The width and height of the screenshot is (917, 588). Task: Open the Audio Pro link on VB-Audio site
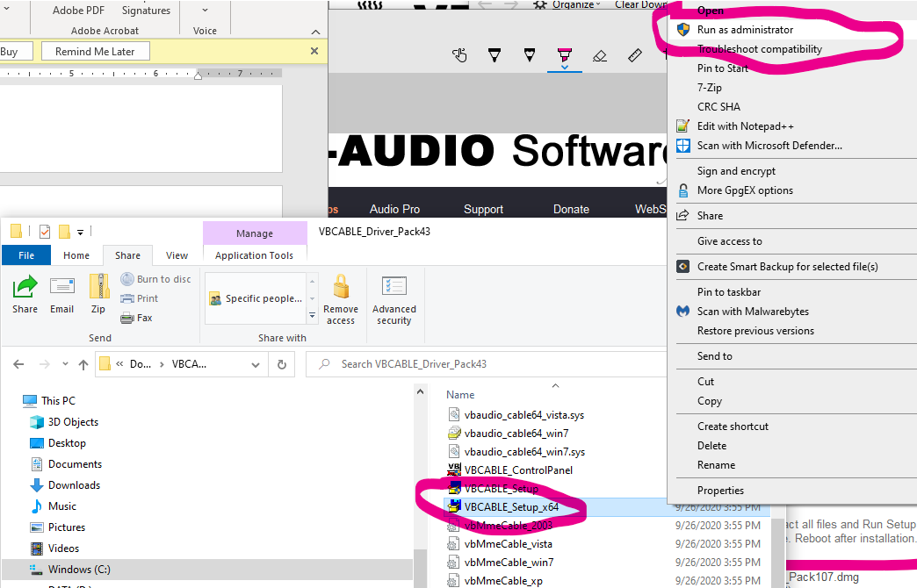(394, 209)
